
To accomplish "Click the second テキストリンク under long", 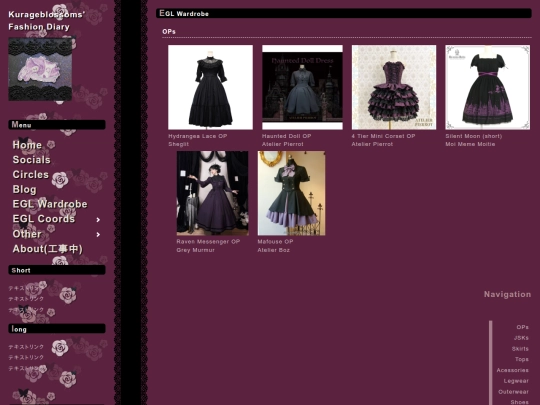I will pyautogui.click(x=26, y=357).
